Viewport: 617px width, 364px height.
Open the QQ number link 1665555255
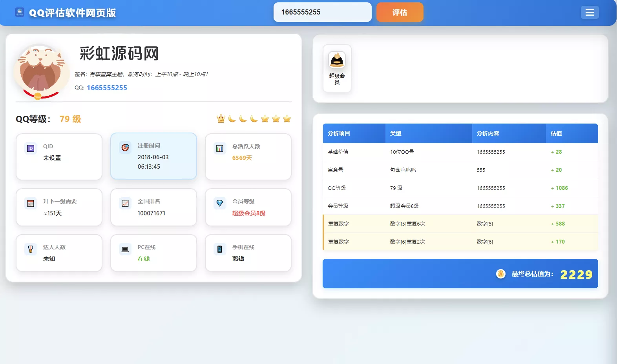pyautogui.click(x=107, y=88)
